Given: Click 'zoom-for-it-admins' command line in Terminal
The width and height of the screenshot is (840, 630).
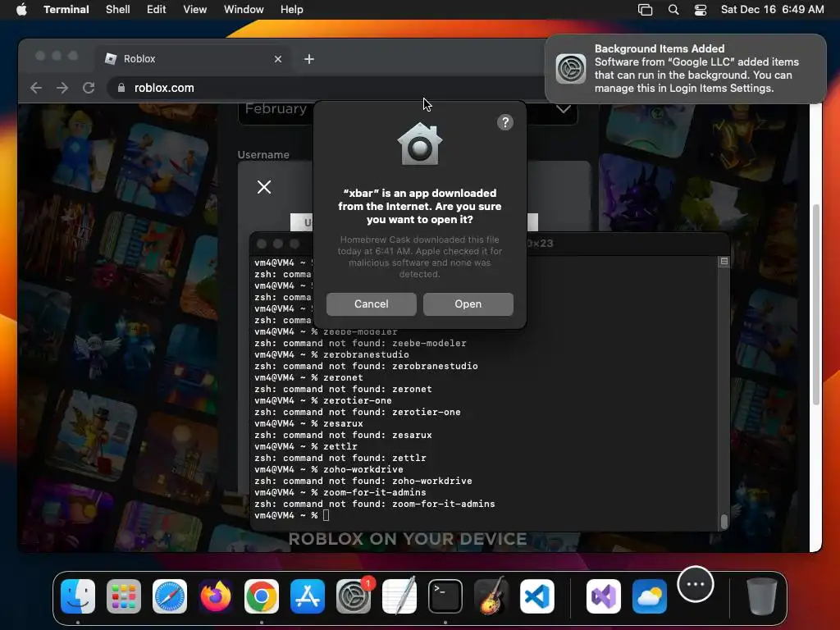Looking at the screenshot, I should tap(340, 492).
